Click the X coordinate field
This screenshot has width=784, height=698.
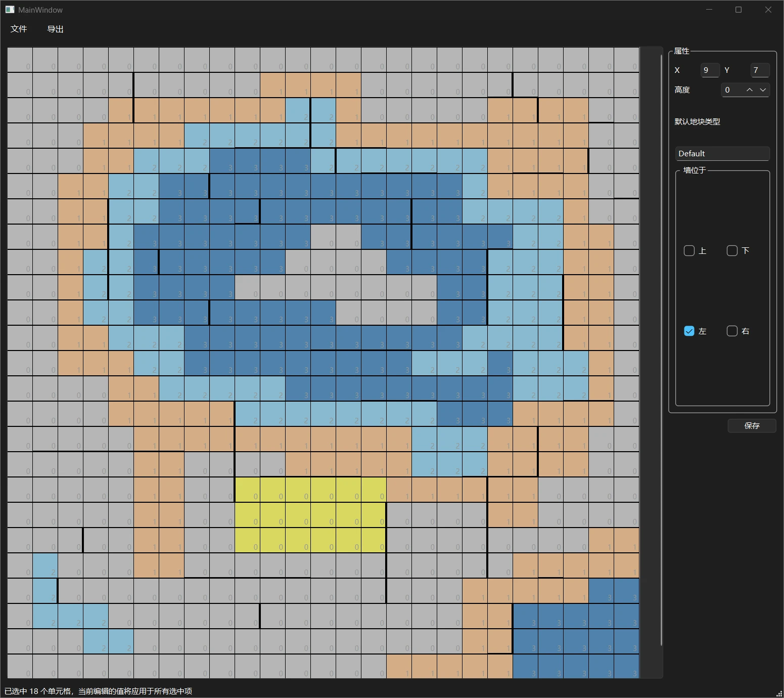(710, 70)
